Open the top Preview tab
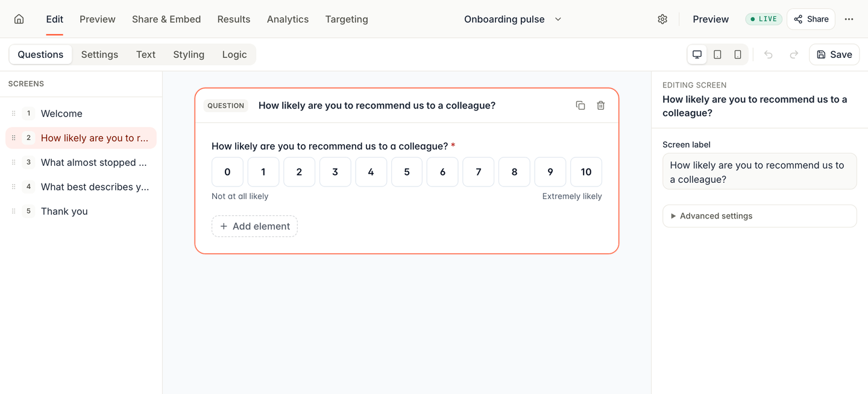 pyautogui.click(x=98, y=19)
